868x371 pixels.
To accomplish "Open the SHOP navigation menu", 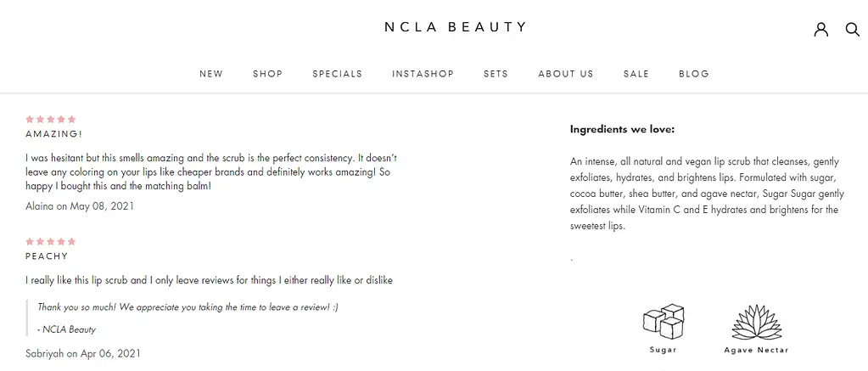I will pos(268,74).
